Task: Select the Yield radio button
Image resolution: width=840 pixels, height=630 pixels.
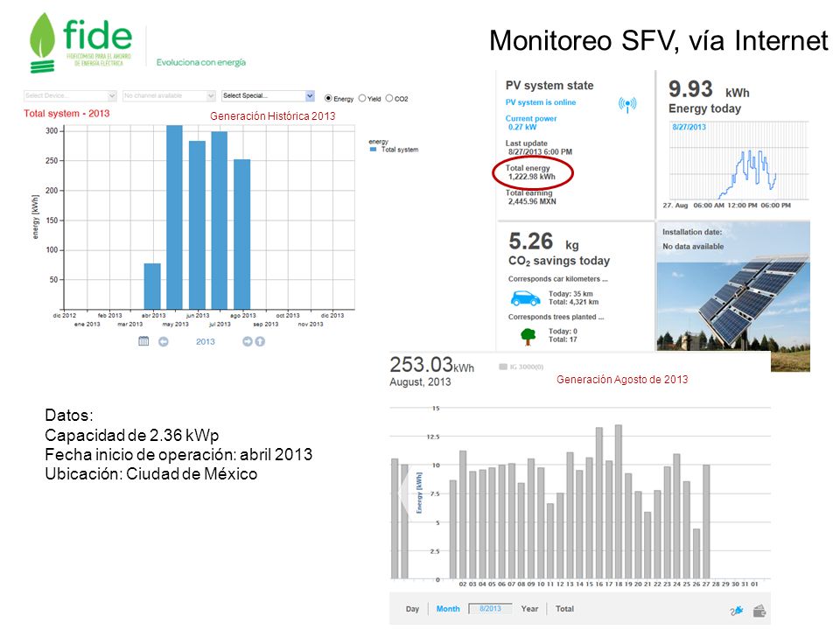Action: 362,98
